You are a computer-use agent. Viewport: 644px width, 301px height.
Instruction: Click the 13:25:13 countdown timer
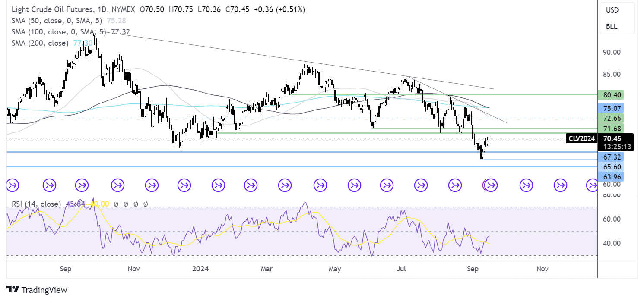pos(617,147)
